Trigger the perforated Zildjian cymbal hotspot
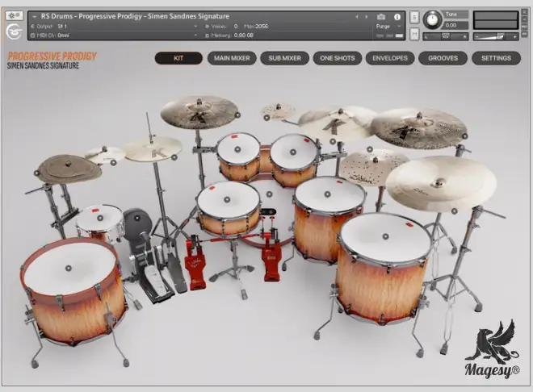This screenshot has width=533, height=392. [x=370, y=149]
